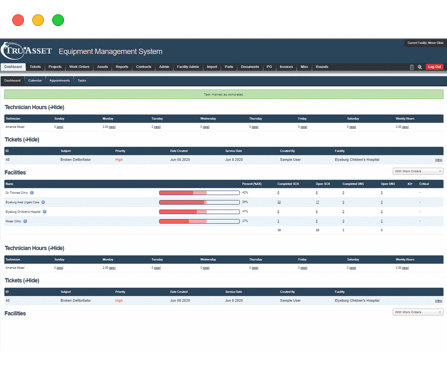Click the green window maximize dot
The height and width of the screenshot is (390, 447).
pyautogui.click(x=58, y=20)
